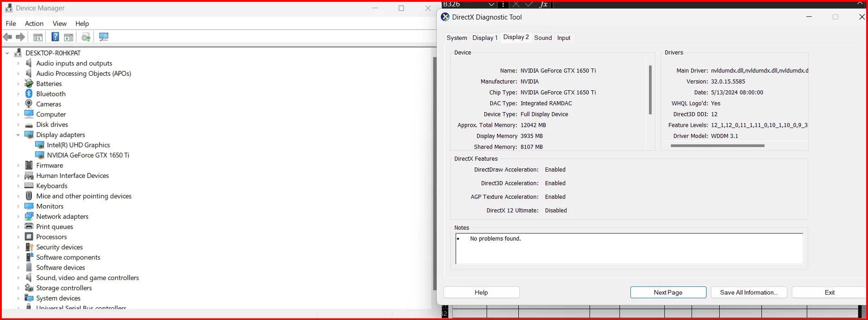Click the Forward arrow in Device Manager toolbar
This screenshot has width=868, height=320.
(20, 37)
